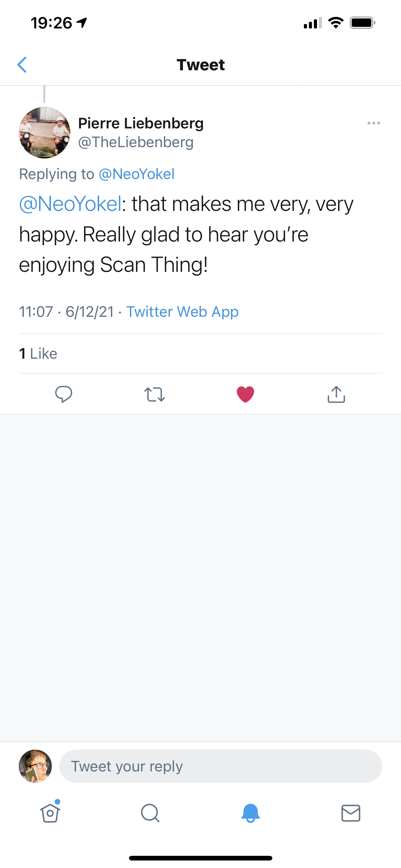Tap the @TheLiebenberg handle
401x868 pixels.
[x=136, y=142]
